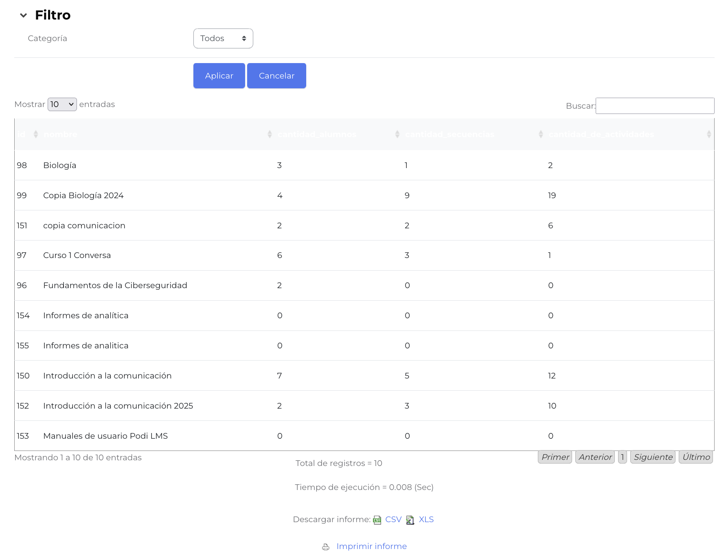The height and width of the screenshot is (560, 728).
Task: Sort by cantidad_secuencias column arrows icon
Action: coord(541,134)
